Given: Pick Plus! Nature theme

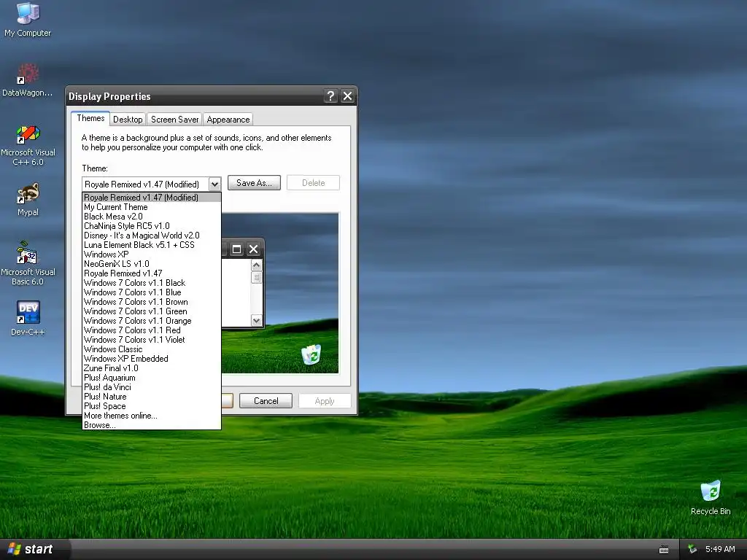Looking at the screenshot, I should click(x=152, y=397).
